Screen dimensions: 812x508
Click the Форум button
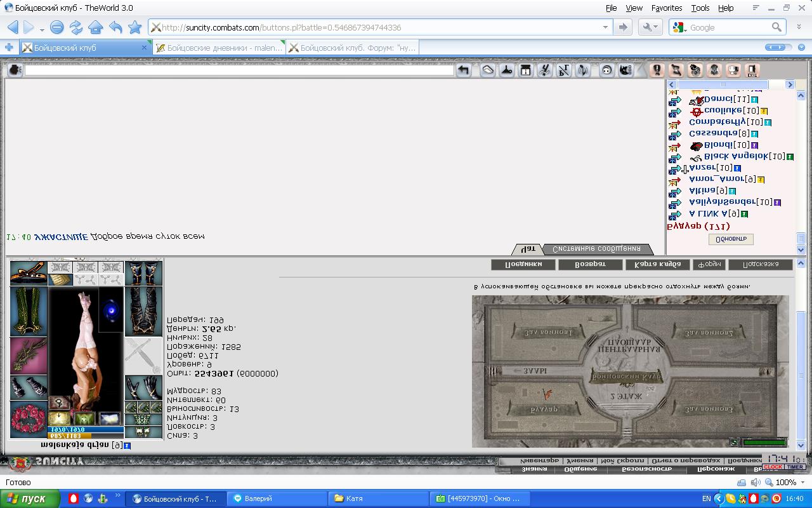click(x=708, y=264)
